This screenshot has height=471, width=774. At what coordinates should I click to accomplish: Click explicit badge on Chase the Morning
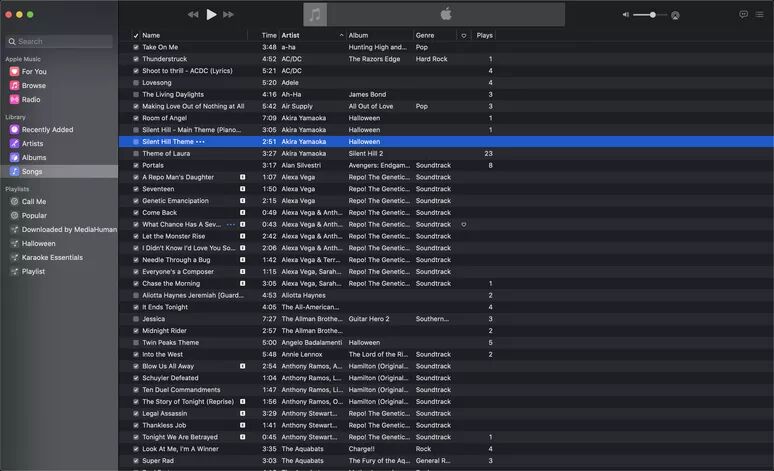(x=242, y=284)
